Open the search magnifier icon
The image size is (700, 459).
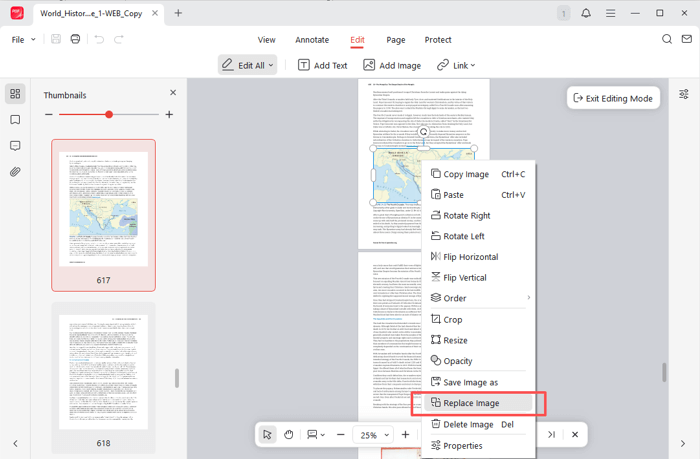point(667,39)
